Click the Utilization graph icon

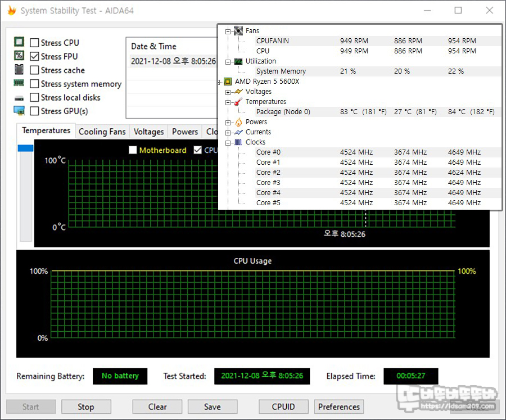coord(238,61)
